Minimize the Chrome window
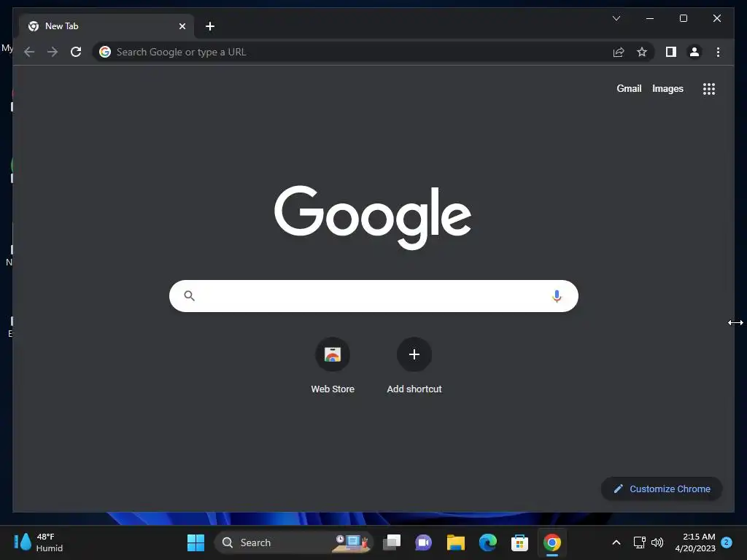 649,18
